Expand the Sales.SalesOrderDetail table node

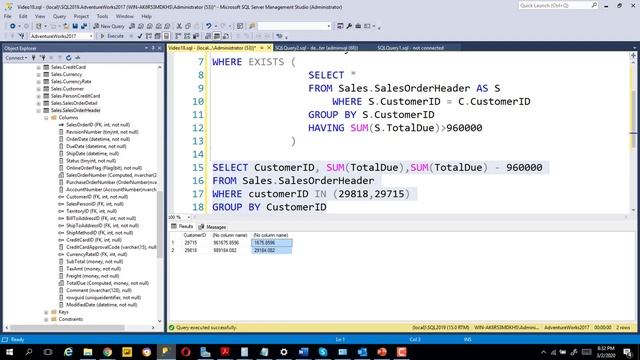(39, 103)
